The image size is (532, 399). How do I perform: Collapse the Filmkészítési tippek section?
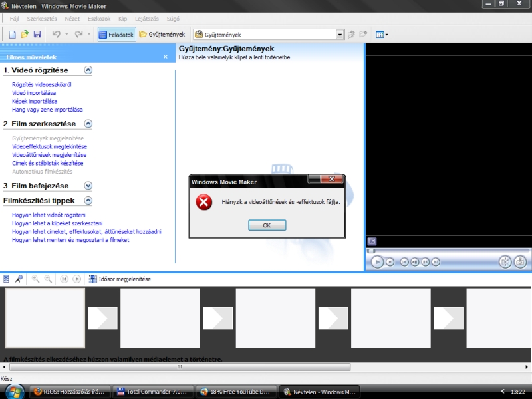88,201
